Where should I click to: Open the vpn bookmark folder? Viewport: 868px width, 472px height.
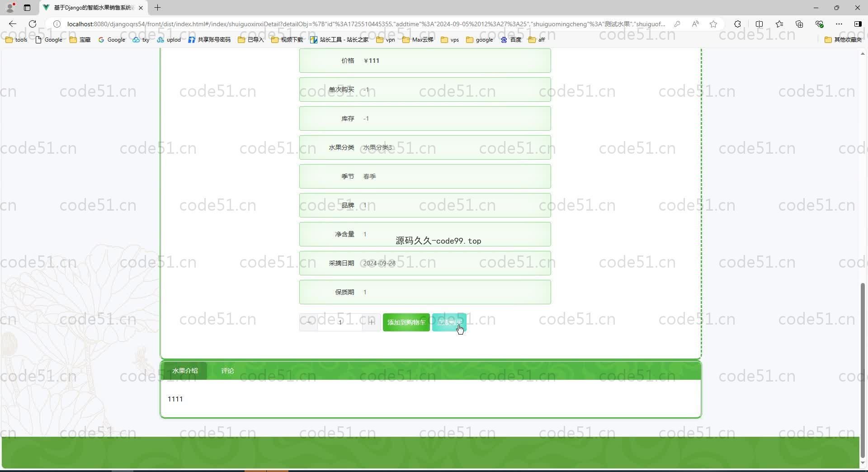(x=386, y=40)
